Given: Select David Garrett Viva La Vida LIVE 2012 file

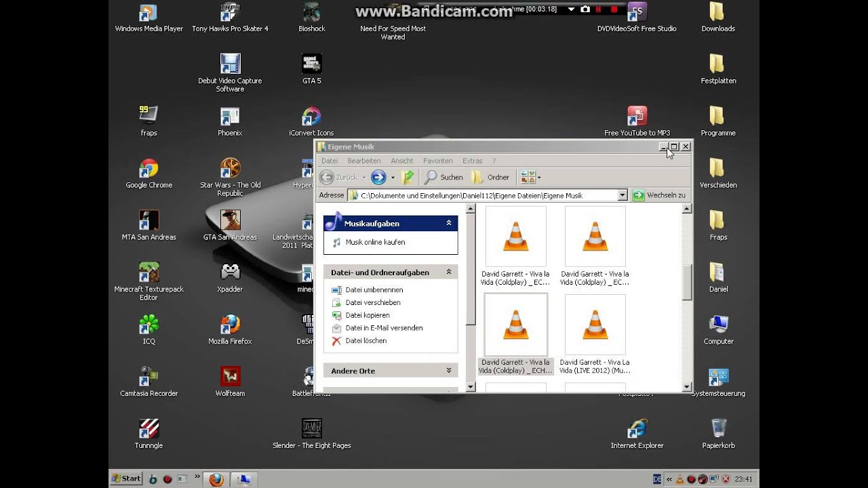Looking at the screenshot, I should 595,334.
